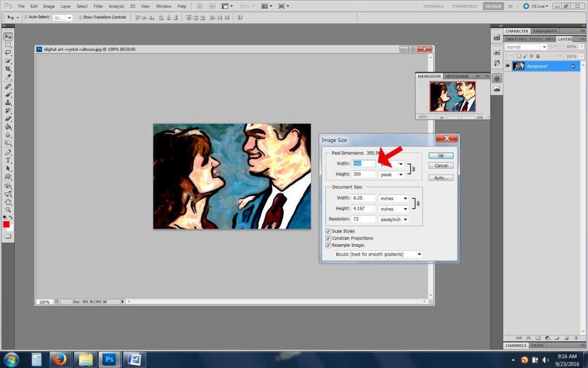Screen dimensions: 588x368
Task: Select the Paint Bucket tool
Action: (8, 127)
